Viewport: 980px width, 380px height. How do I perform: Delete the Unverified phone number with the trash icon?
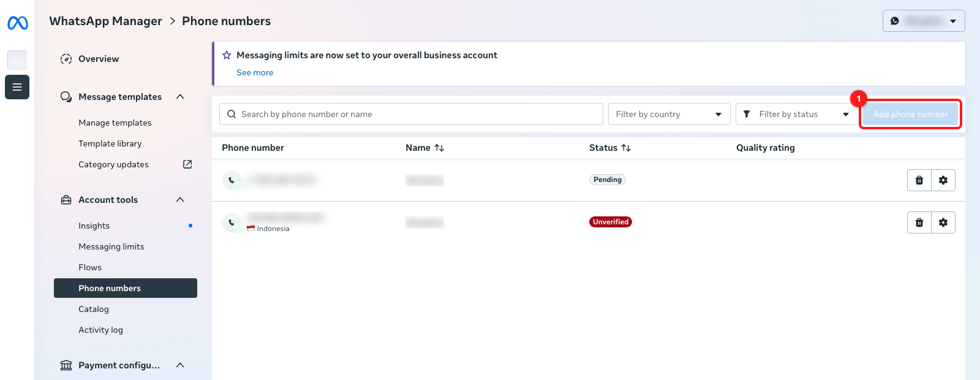tap(919, 222)
